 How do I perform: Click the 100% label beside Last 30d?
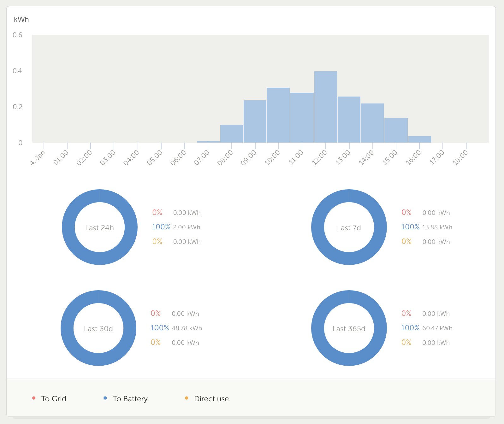tap(160, 328)
